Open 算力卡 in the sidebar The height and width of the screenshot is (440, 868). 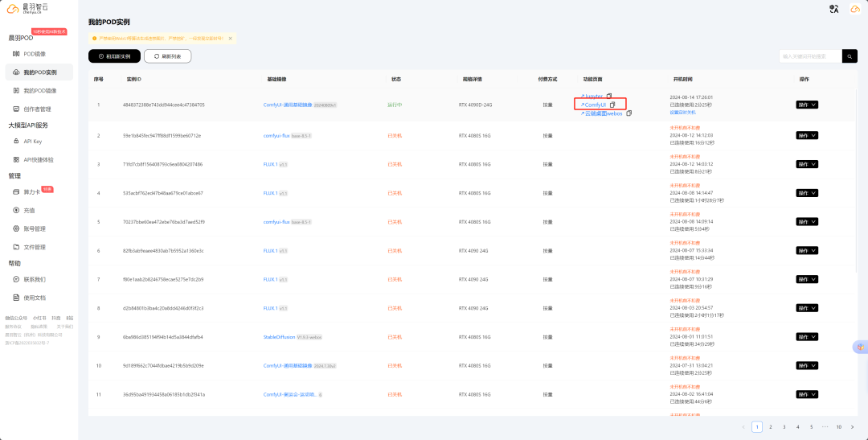pos(31,191)
